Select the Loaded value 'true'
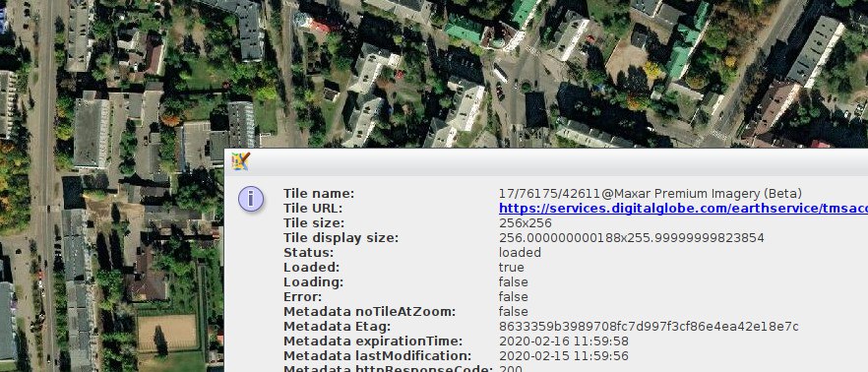 [x=512, y=268]
